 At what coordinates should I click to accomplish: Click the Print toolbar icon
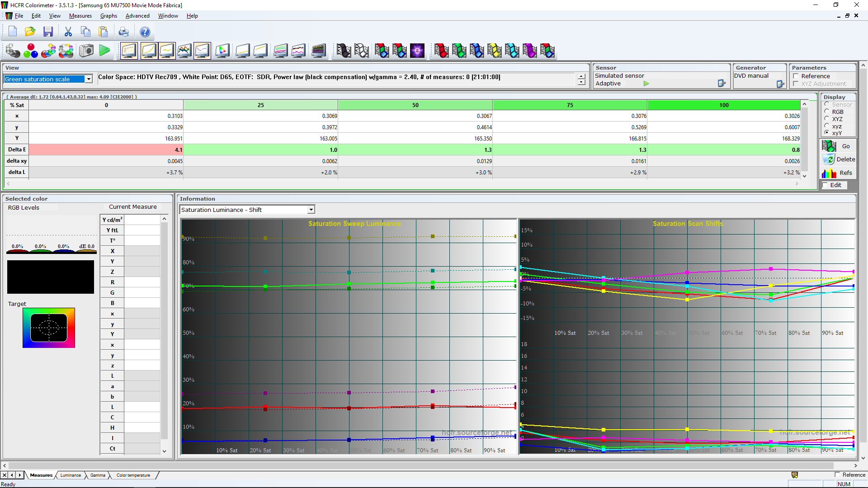pyautogui.click(x=123, y=32)
